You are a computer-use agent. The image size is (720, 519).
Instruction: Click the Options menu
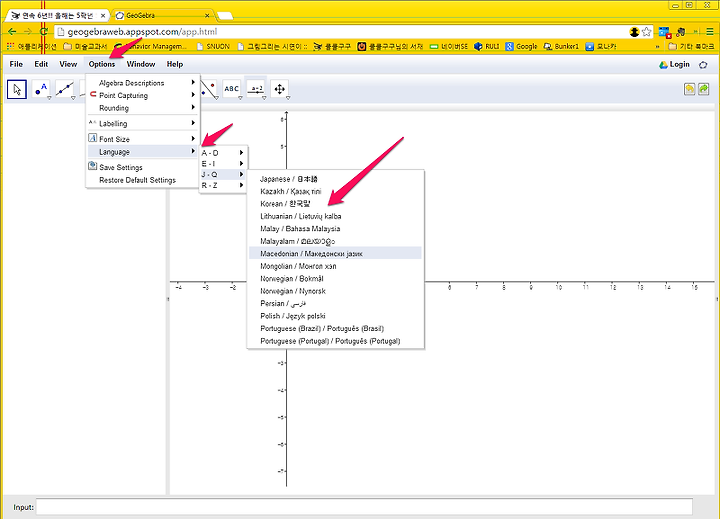pos(102,64)
